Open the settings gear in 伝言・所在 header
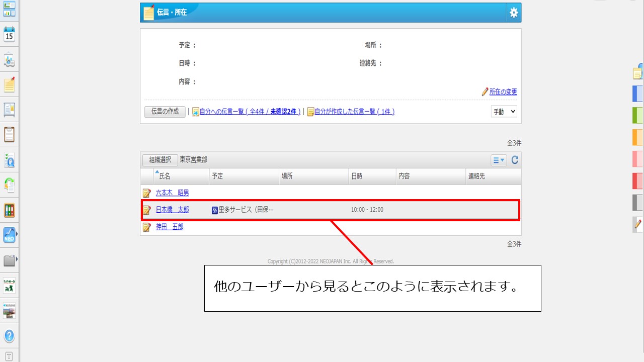 click(513, 13)
